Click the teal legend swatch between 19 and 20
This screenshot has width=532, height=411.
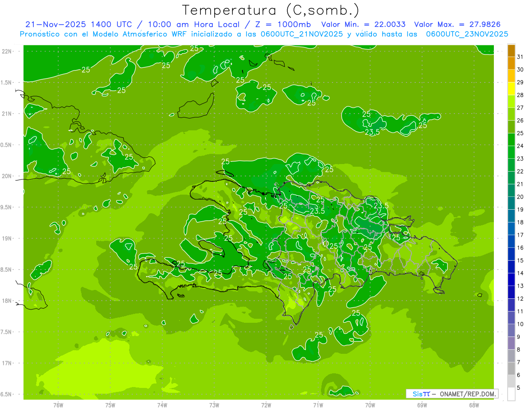511,203
